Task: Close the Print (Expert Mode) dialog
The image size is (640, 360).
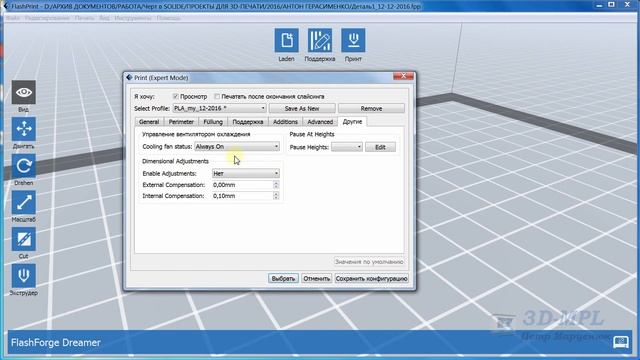Action: (x=403, y=76)
